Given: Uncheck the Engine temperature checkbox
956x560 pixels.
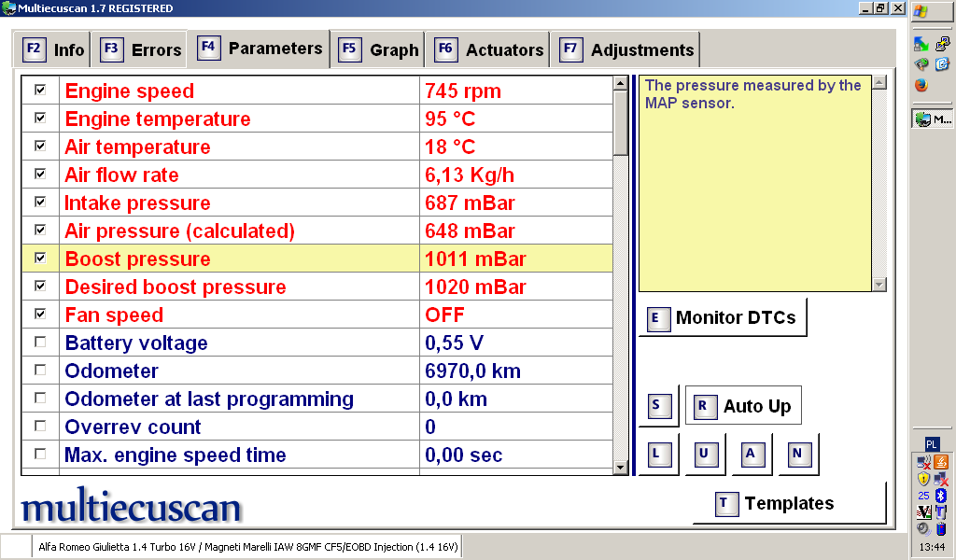Looking at the screenshot, I should click(40, 119).
